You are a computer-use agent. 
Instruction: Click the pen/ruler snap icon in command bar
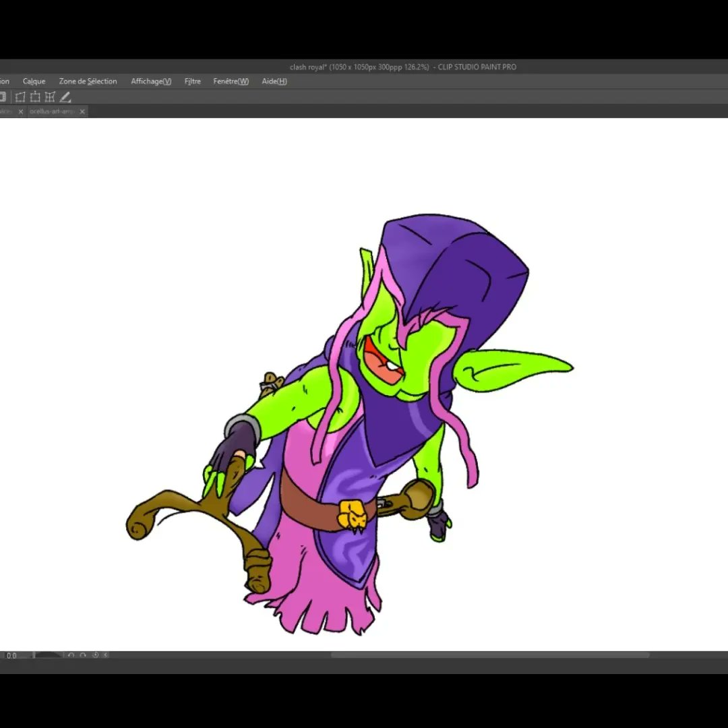click(65, 97)
